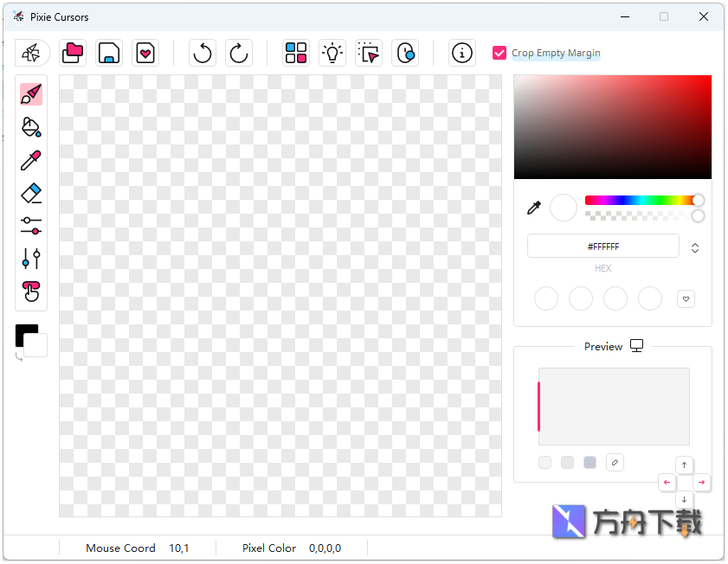Click the preview pencil edit button
The width and height of the screenshot is (728, 564).
tap(615, 462)
